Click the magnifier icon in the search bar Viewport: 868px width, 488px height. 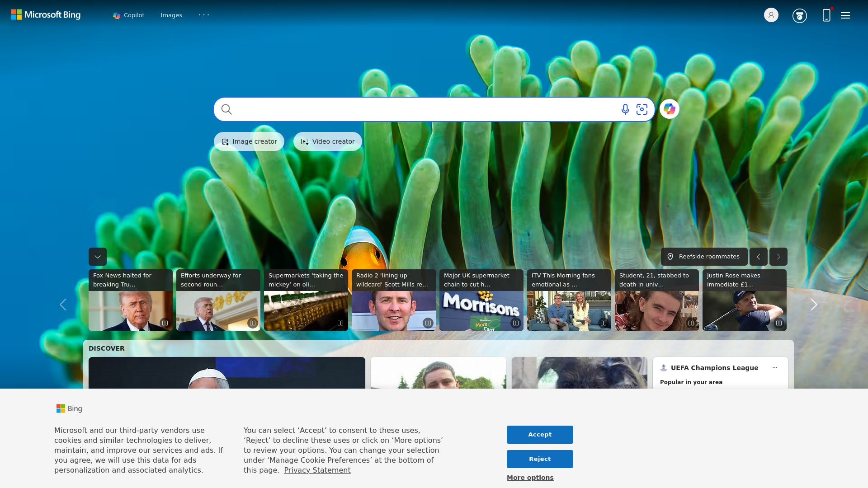[226, 109]
